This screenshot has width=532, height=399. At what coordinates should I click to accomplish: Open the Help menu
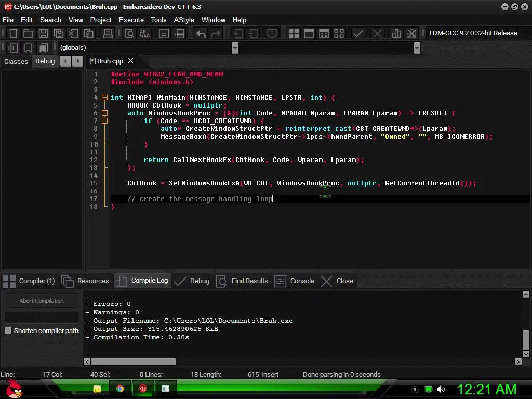pyautogui.click(x=239, y=20)
